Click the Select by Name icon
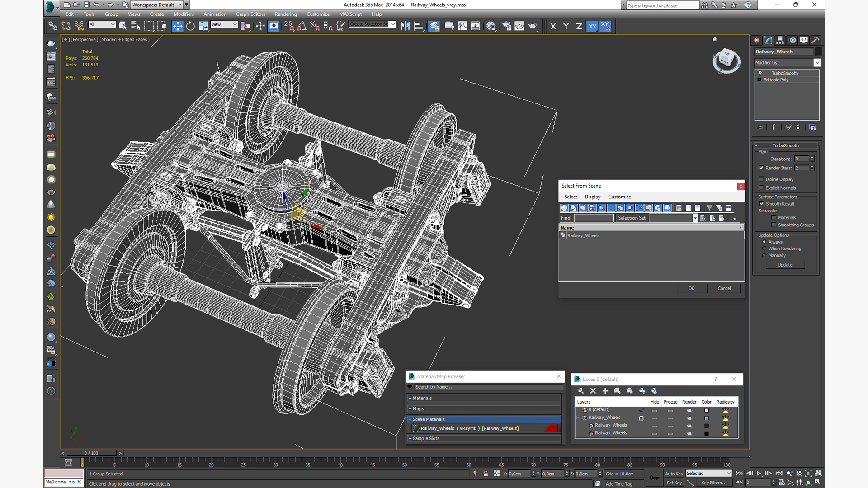The height and width of the screenshot is (488, 868). (135, 26)
